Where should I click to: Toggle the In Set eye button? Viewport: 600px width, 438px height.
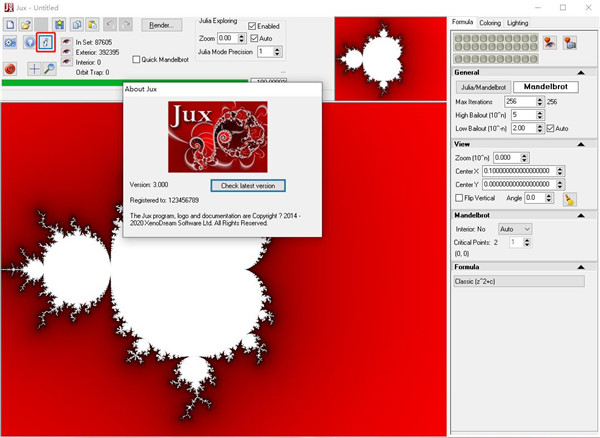click(x=67, y=42)
